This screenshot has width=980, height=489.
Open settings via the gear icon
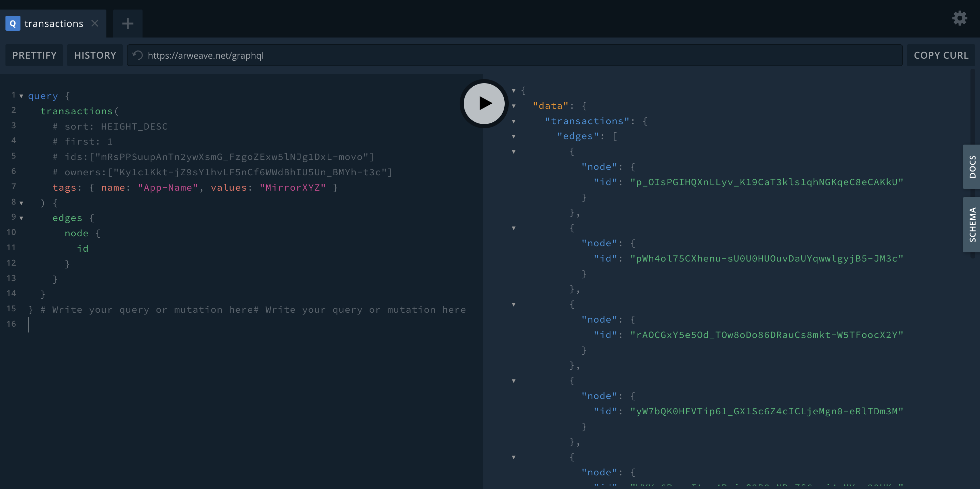point(959,18)
